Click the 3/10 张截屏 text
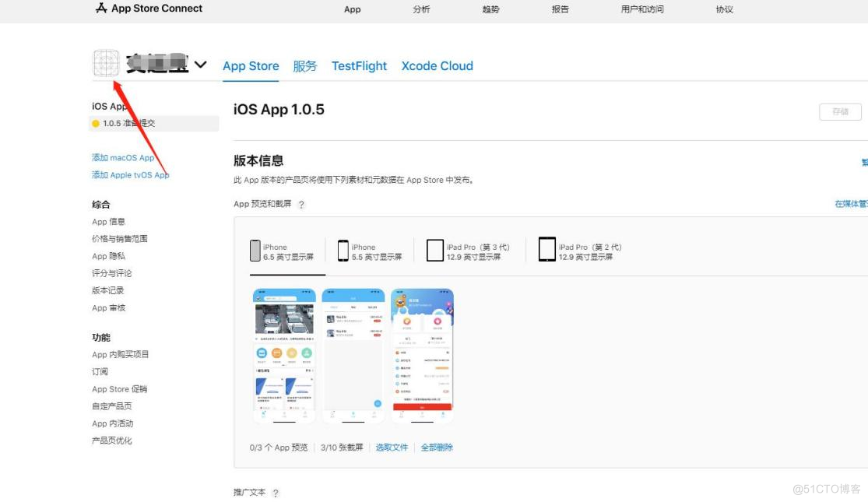This screenshot has width=868, height=502. [x=342, y=448]
